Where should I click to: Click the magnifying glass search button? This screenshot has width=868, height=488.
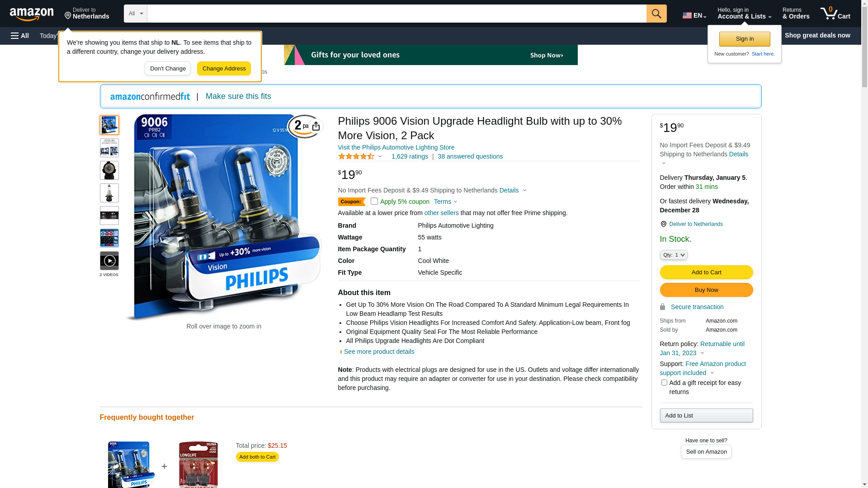point(656,14)
